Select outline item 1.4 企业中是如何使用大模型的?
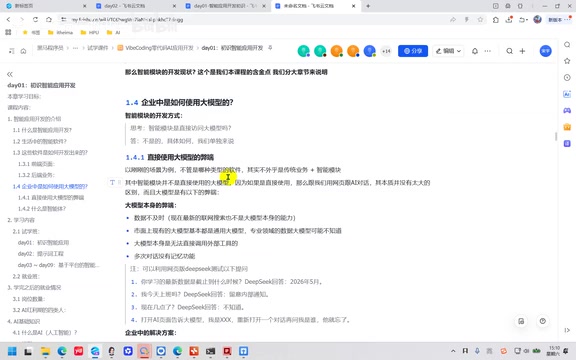576x360 pixels. tap(50, 186)
